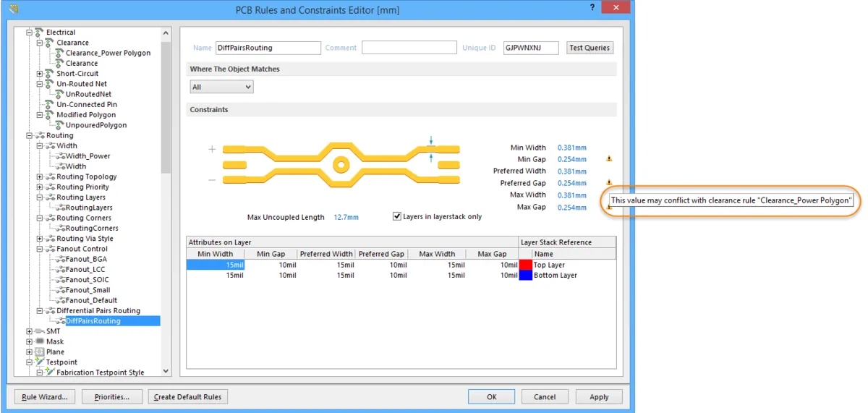Image resolution: width=868 pixels, height=413 pixels.
Task: Click the warning icon beside Preferred Gap
Action: click(609, 182)
